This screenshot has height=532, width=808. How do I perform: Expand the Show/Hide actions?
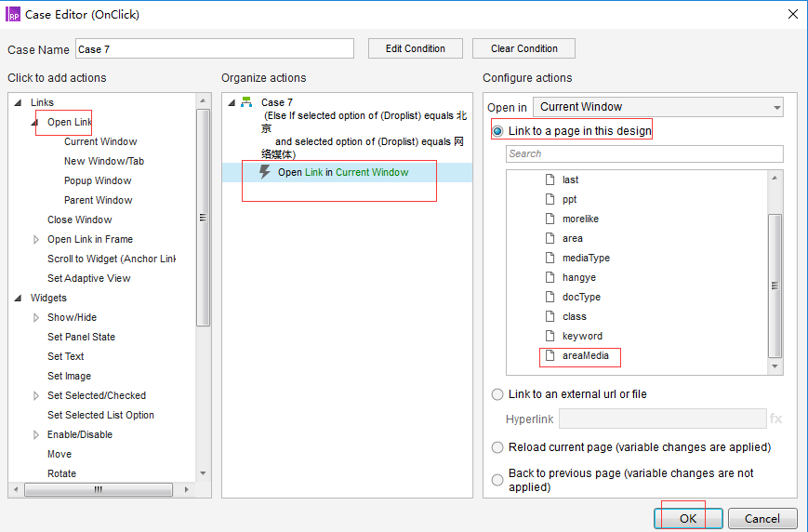click(x=36, y=317)
